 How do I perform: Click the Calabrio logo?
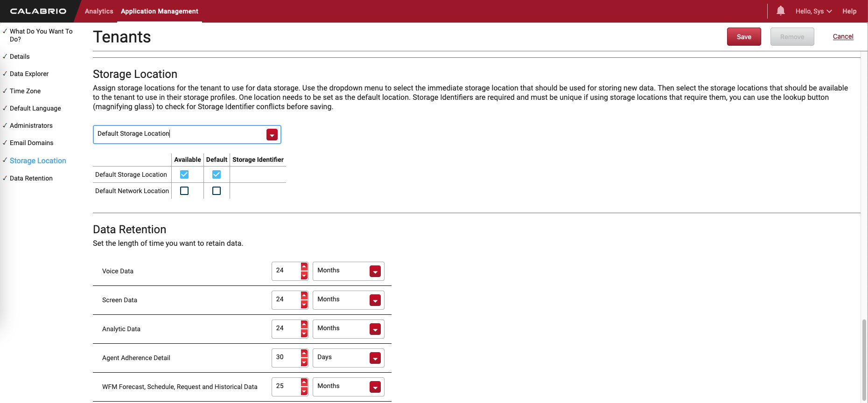pos(38,11)
